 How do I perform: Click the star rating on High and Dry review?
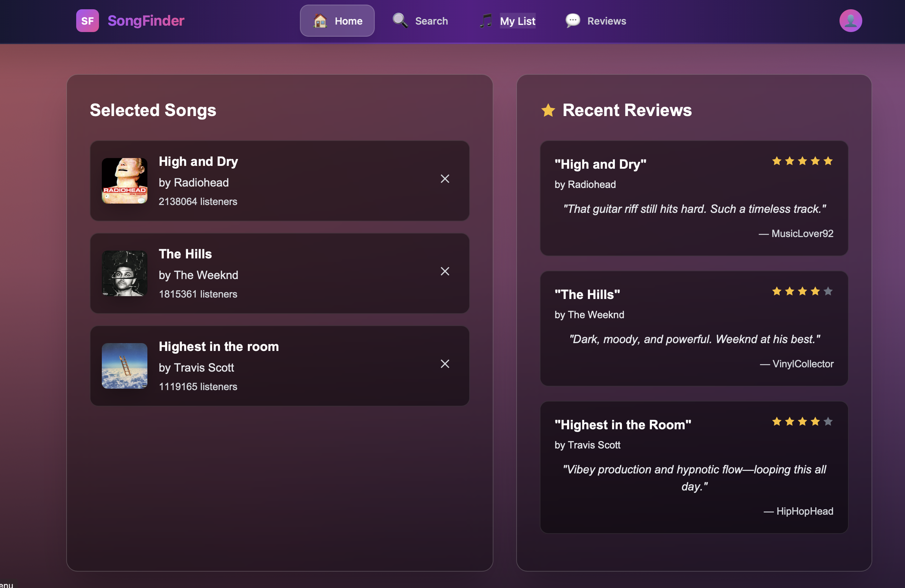802,161
